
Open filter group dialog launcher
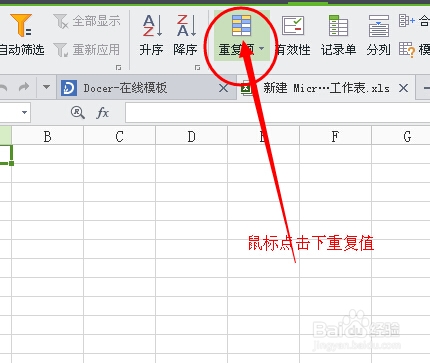pyautogui.click(x=118, y=68)
